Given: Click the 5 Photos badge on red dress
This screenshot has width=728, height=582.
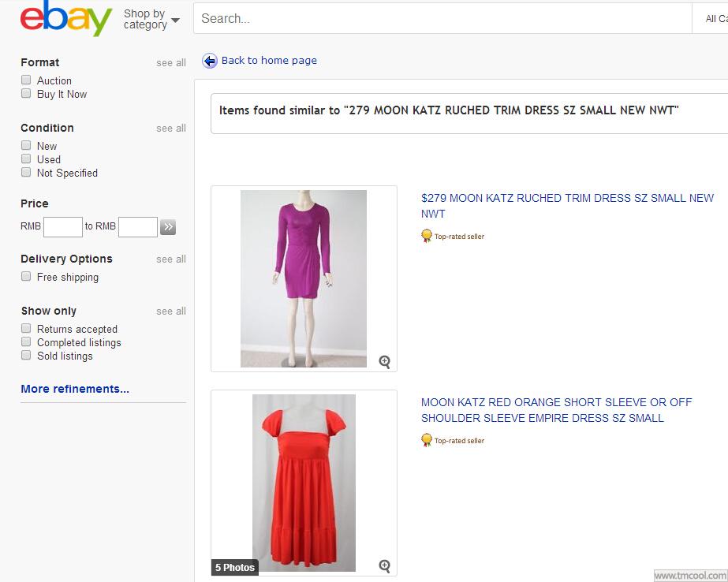Looking at the screenshot, I should [x=235, y=567].
